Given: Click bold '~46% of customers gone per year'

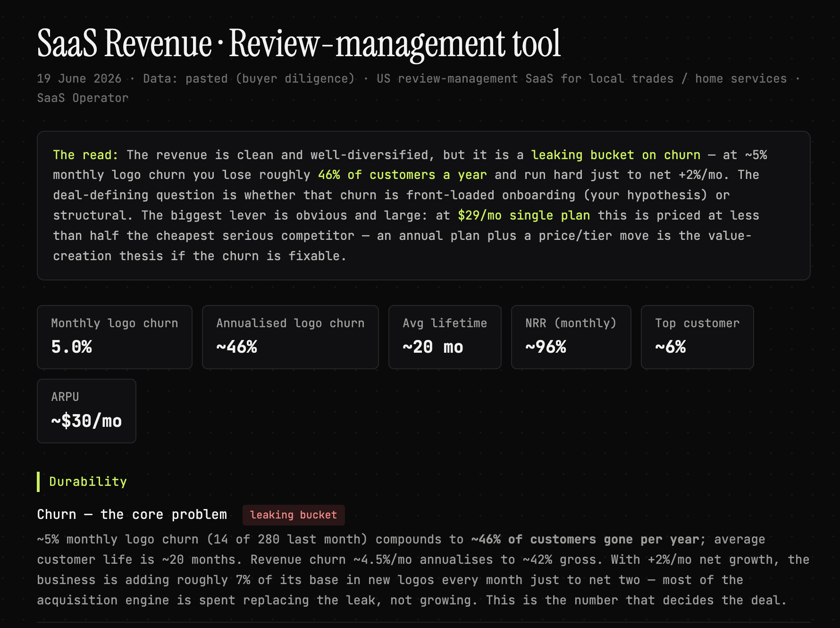Looking at the screenshot, I should pos(585,539).
